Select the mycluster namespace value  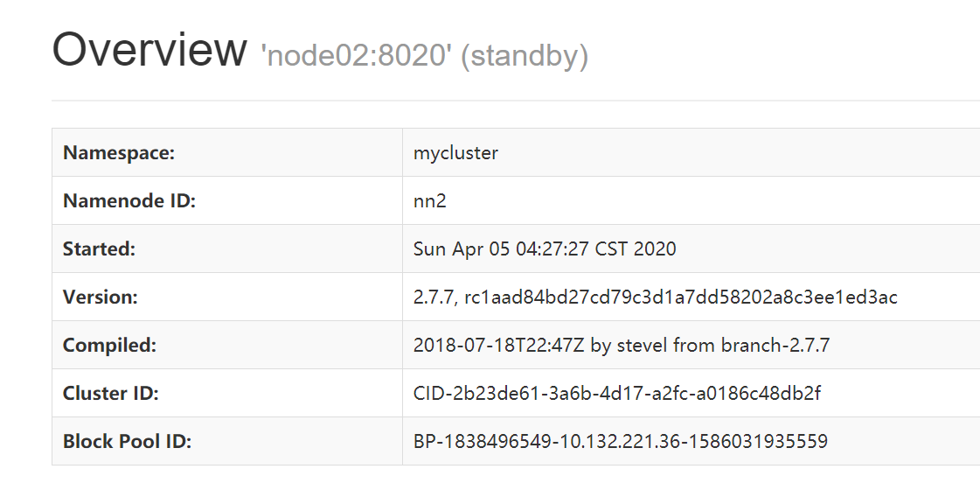(455, 153)
